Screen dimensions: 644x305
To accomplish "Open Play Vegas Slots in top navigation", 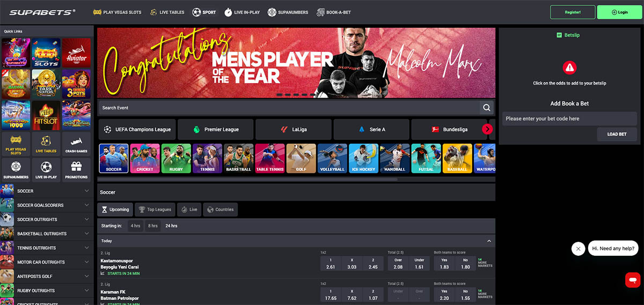I will pos(117,12).
